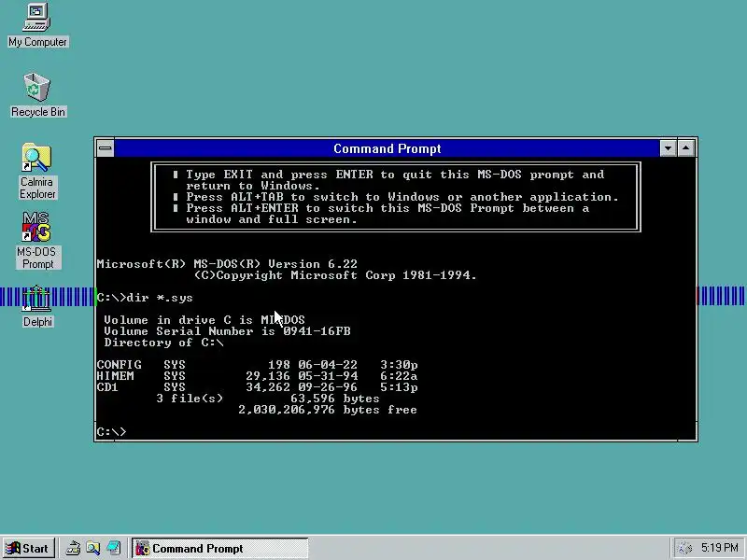Launch Calmira Explorer from quick launch bar
This screenshot has height=560, width=747.
[x=92, y=549]
